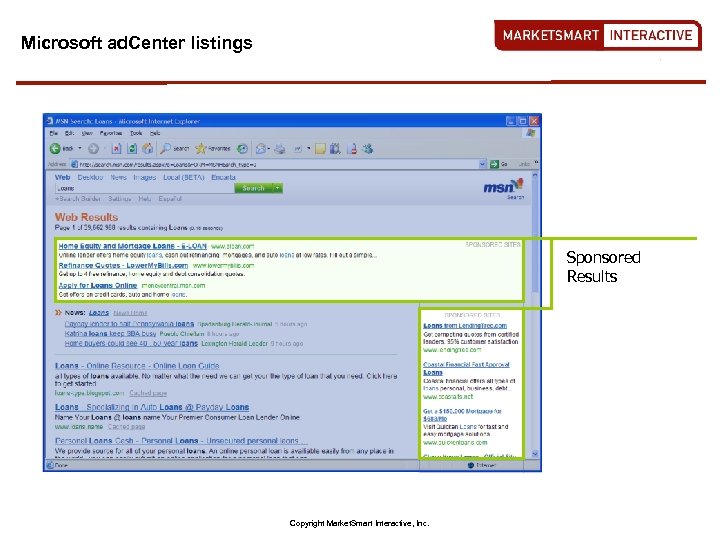Open the Tools menu
720x540 pixels.
click(136, 133)
